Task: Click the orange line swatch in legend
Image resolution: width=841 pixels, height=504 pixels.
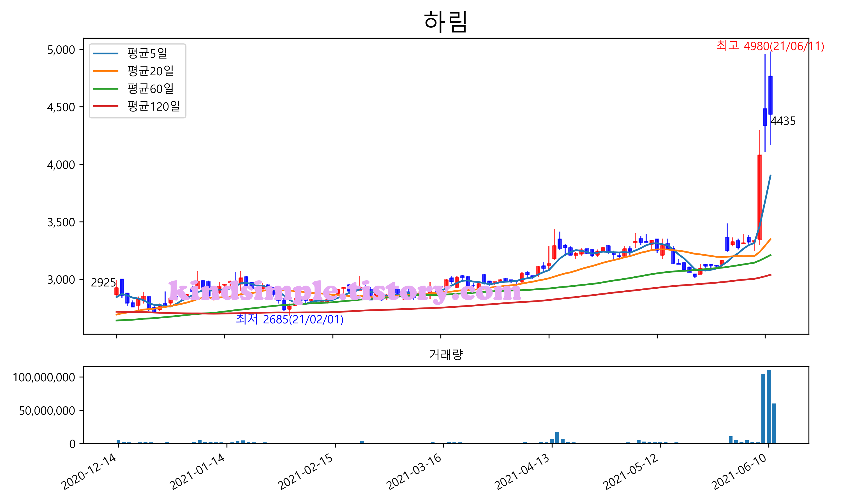Action: (x=106, y=71)
